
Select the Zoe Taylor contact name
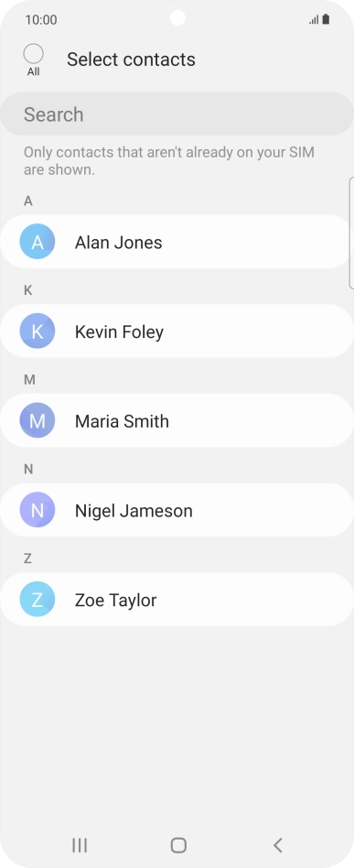tap(115, 600)
